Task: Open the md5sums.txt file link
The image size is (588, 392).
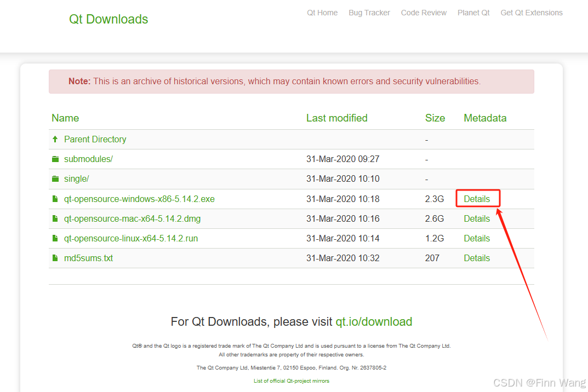Action: 88,258
